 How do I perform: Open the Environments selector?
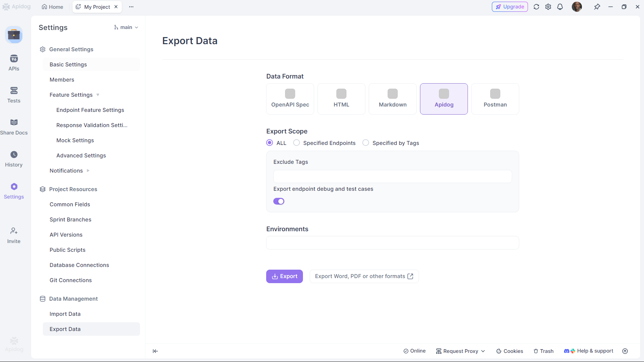(393, 243)
